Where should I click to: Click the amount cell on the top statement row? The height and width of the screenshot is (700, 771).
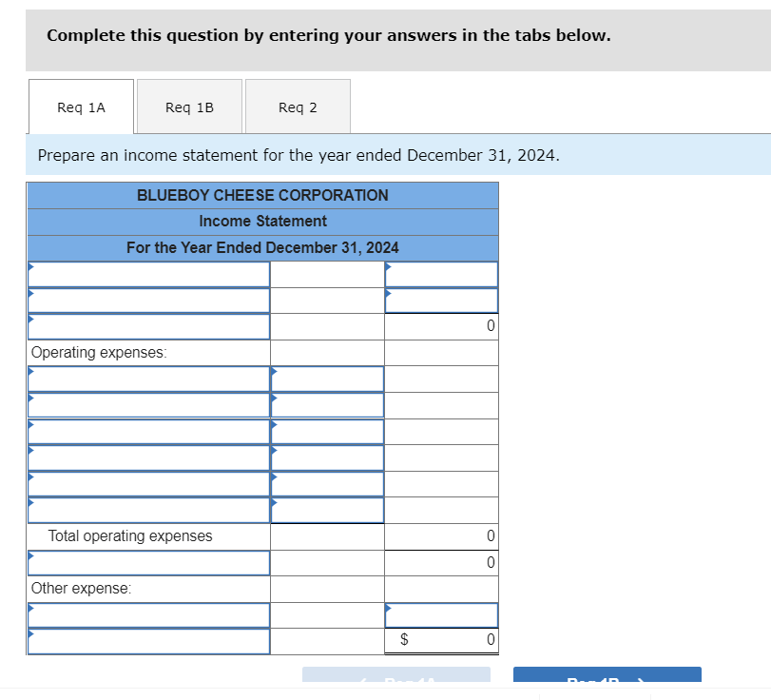440,273
